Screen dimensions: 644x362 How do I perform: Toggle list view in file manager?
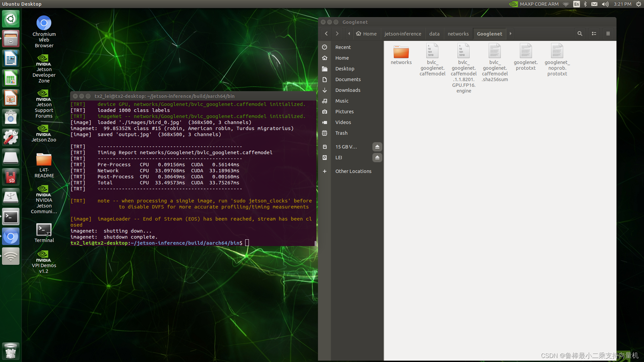click(594, 34)
